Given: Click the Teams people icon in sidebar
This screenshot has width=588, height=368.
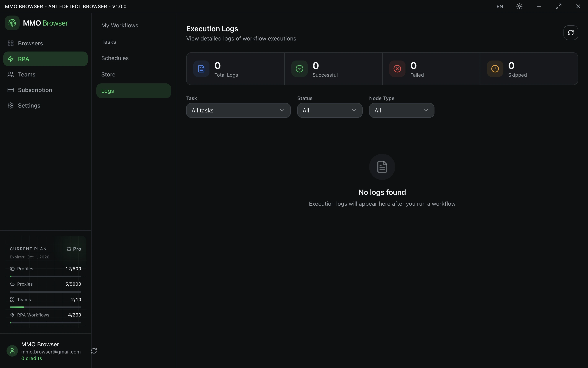Looking at the screenshot, I should [10, 74].
